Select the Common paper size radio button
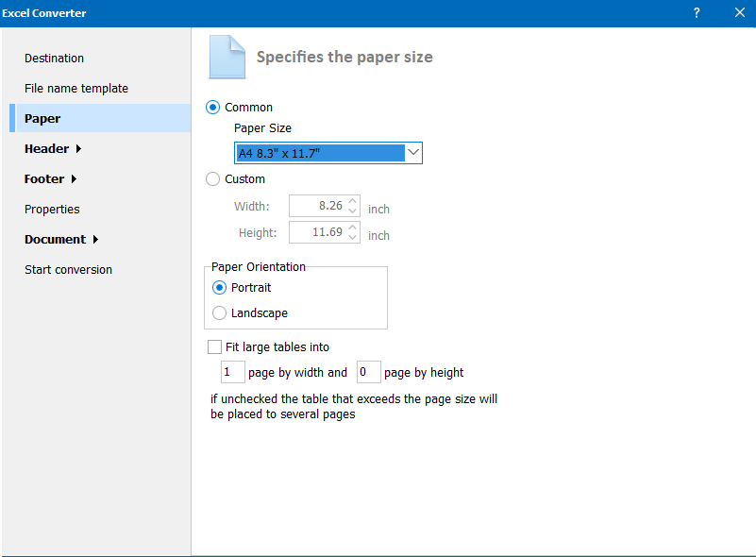 tap(212, 107)
